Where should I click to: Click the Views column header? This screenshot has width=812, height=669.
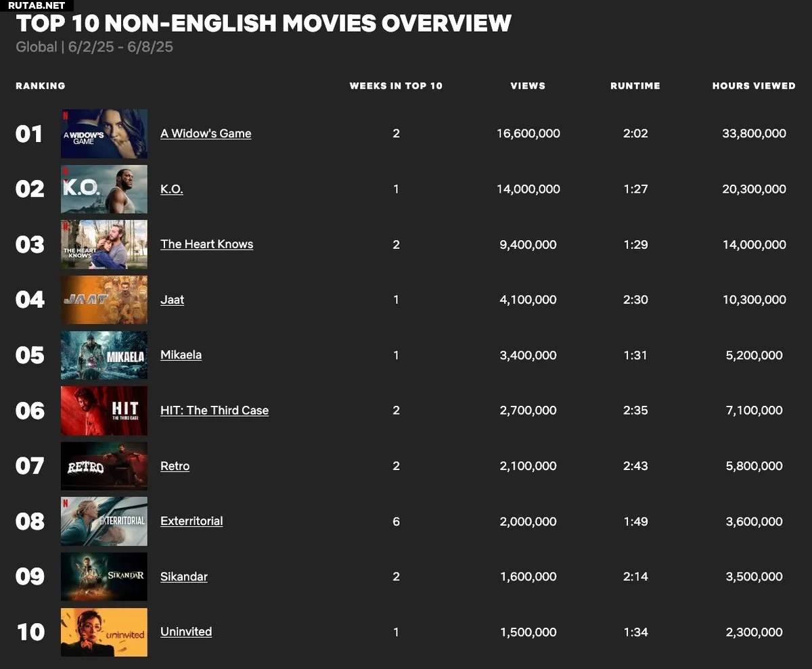(x=528, y=86)
